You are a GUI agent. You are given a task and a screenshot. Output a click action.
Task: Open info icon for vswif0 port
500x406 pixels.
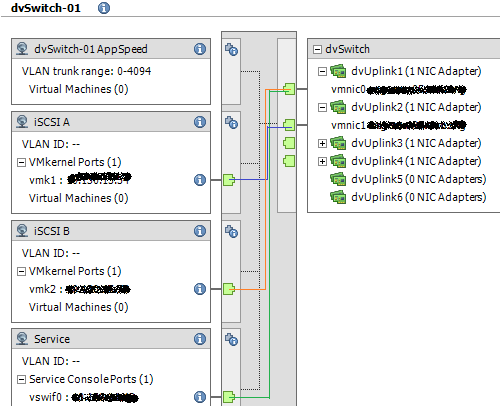tap(200, 397)
